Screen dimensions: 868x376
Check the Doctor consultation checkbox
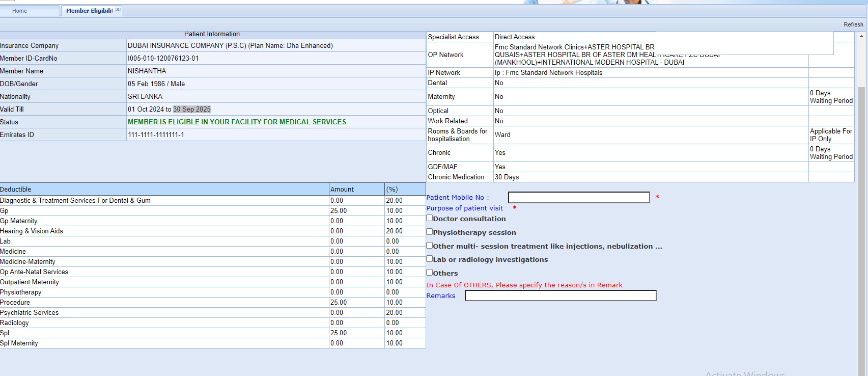point(430,218)
